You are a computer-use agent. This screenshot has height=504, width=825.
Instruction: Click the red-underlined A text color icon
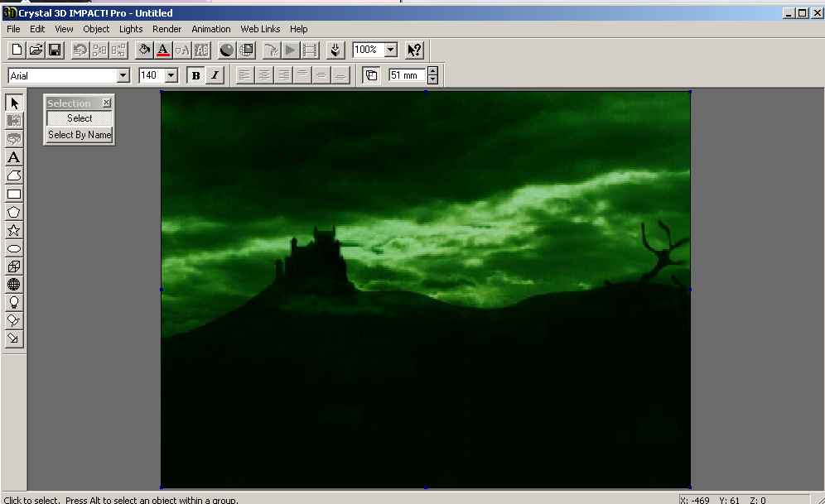163,50
